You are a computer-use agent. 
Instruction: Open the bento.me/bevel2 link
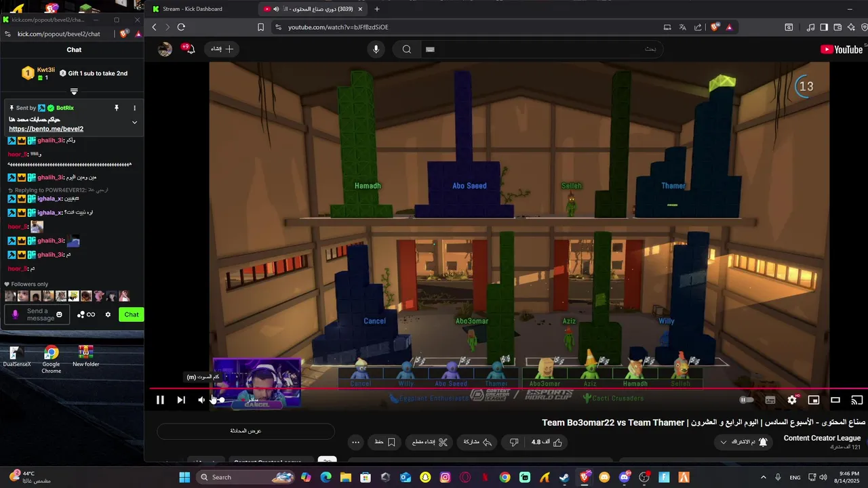point(46,129)
